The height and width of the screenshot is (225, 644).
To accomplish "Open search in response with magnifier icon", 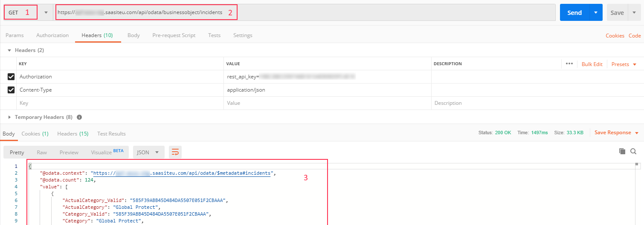I will click(x=633, y=151).
